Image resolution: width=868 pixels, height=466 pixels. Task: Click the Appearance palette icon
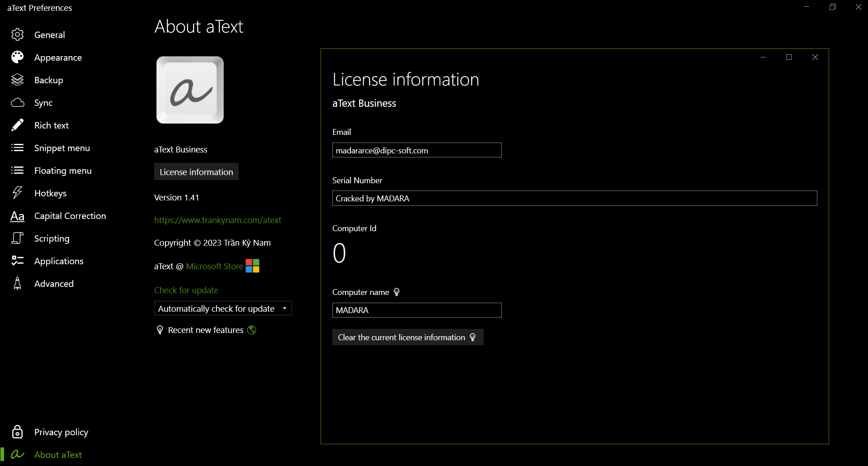(17, 57)
